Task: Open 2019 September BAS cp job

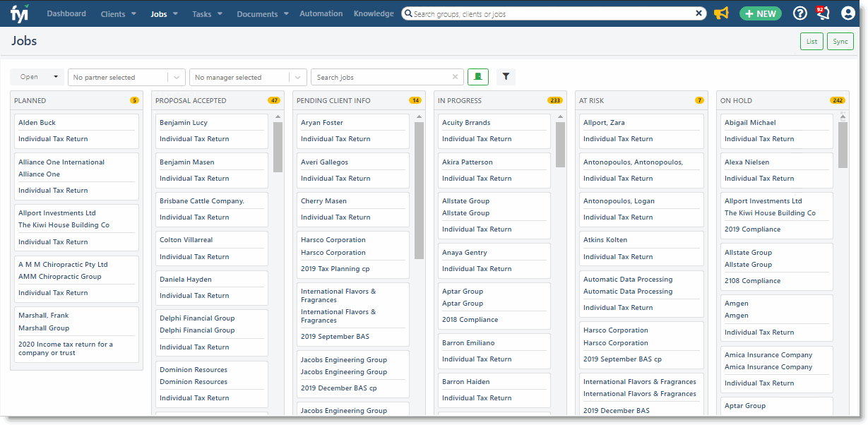Action: pos(622,359)
